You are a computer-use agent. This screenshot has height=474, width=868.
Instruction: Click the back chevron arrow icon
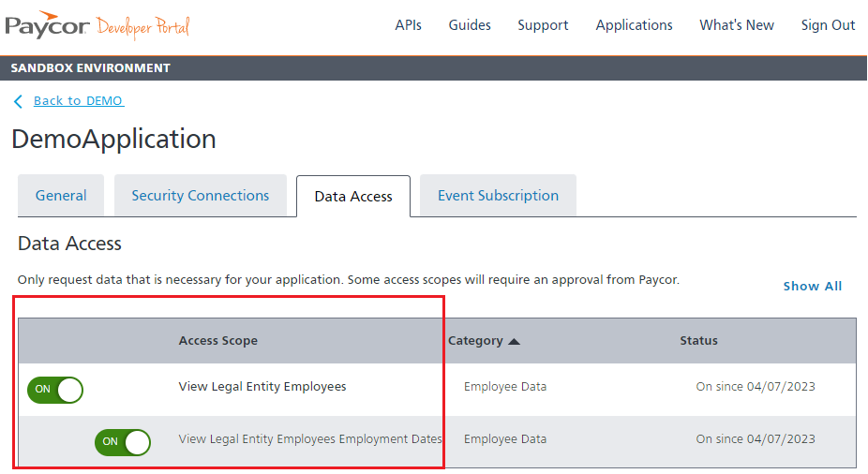18,101
